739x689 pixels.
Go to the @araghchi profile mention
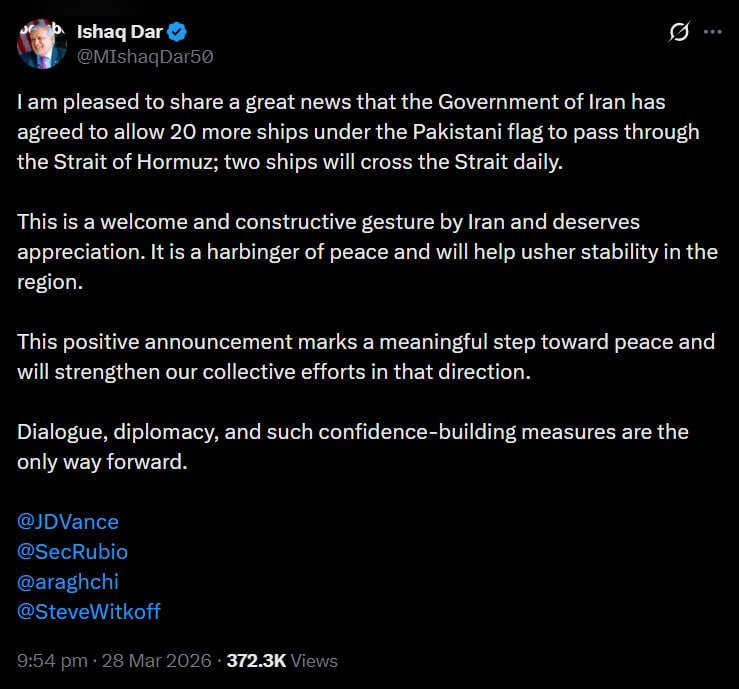pos(68,581)
